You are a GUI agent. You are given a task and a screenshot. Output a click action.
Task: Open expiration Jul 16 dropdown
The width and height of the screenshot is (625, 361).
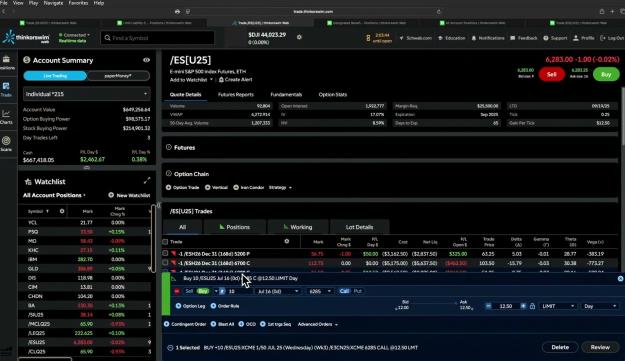(x=278, y=291)
